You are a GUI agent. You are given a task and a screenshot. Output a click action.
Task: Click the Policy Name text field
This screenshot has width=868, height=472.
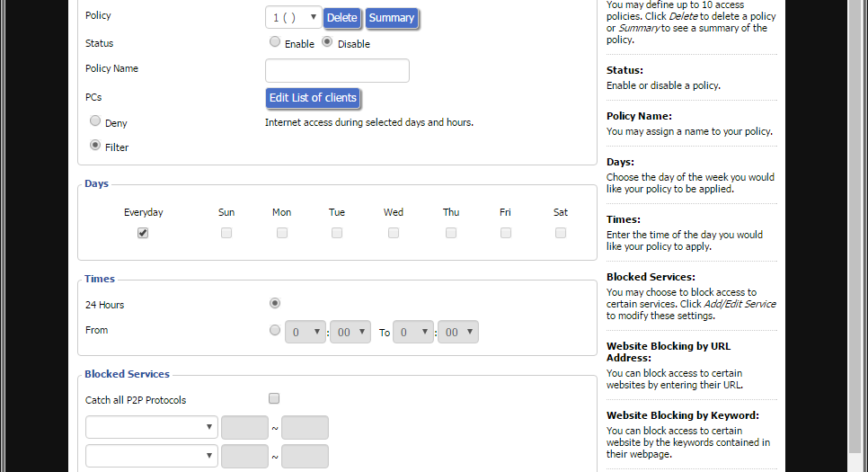click(337, 71)
